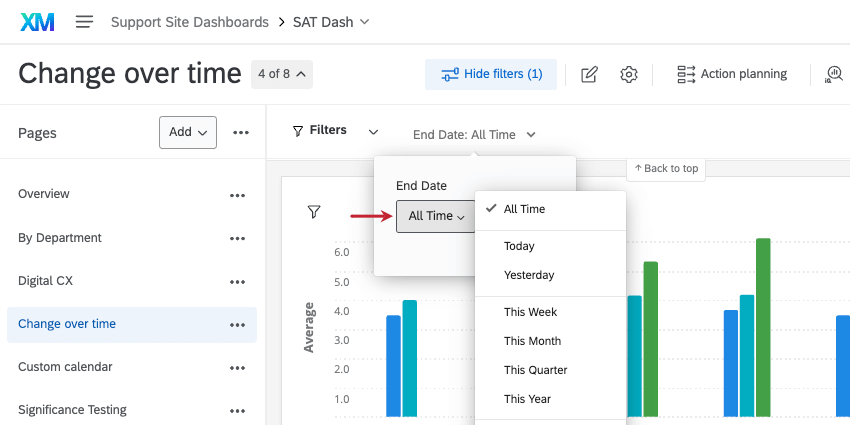The height and width of the screenshot is (425, 850).
Task: Go to By Department page
Action: click(x=60, y=238)
